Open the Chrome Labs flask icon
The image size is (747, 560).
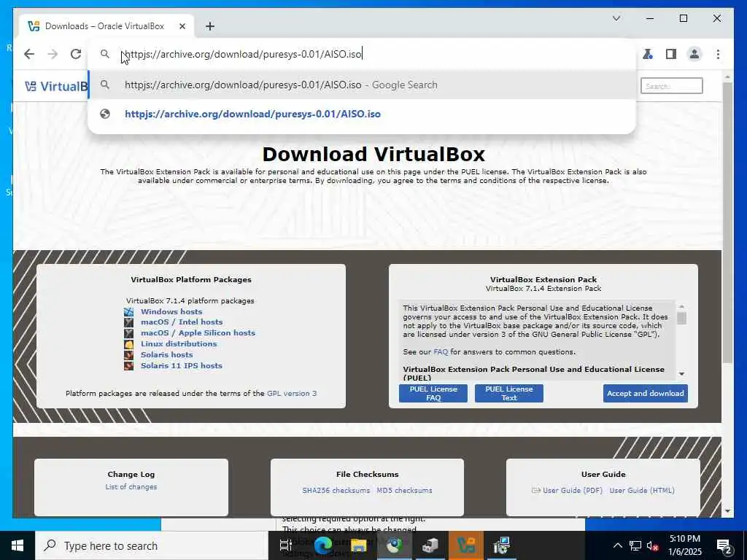[647, 54]
